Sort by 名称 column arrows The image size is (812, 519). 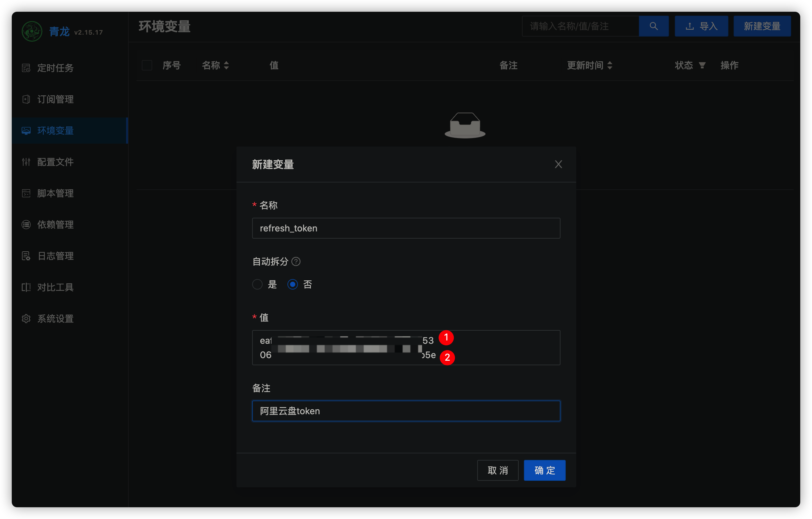pos(226,65)
